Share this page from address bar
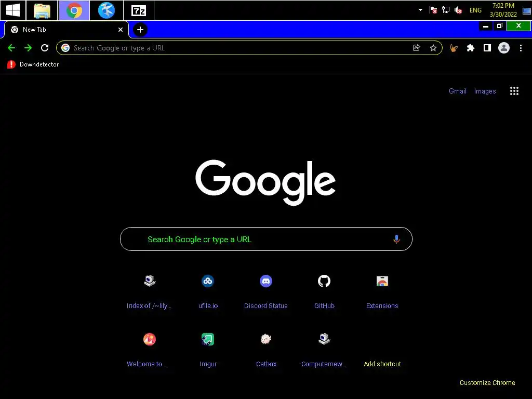532x399 pixels. pos(416,48)
